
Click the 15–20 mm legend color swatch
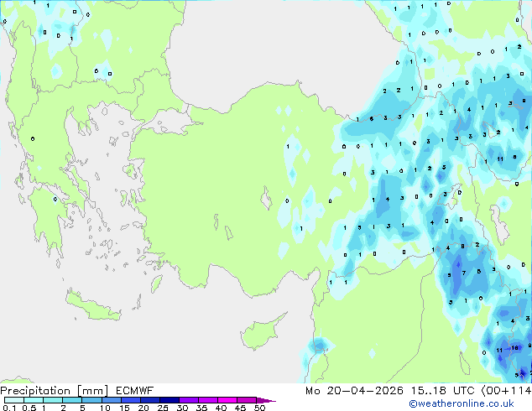point(130,400)
